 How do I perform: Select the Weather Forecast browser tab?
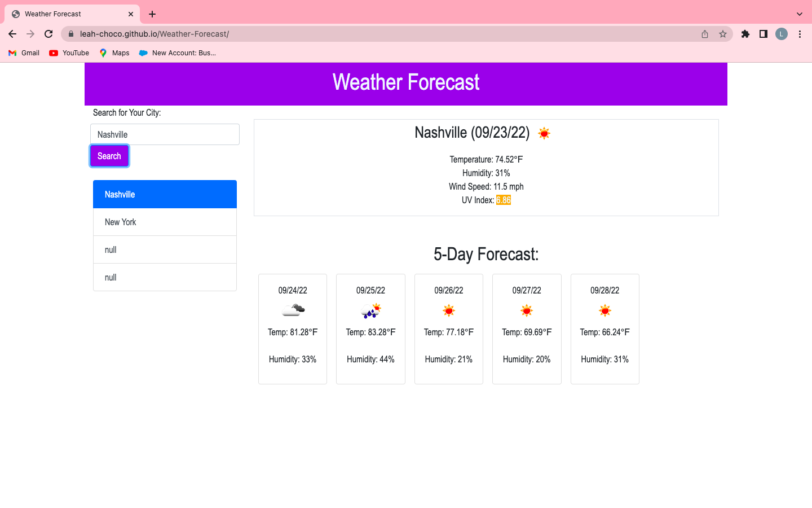tap(68, 14)
